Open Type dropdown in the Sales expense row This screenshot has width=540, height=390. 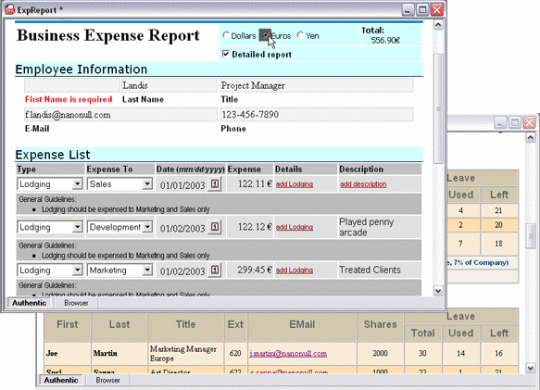coord(78,184)
